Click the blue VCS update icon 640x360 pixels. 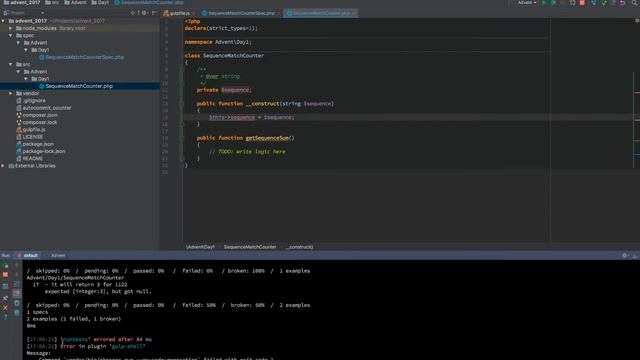coord(593,3)
